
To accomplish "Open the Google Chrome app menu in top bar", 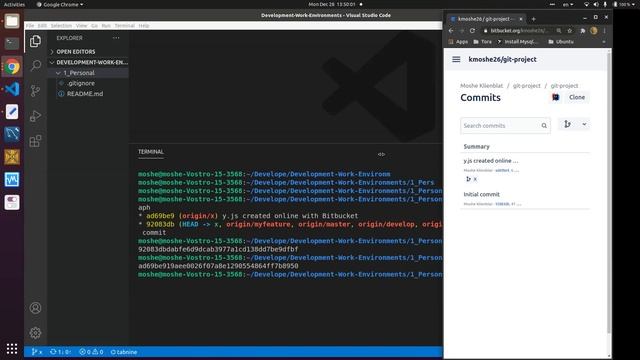I will (60, 4).
